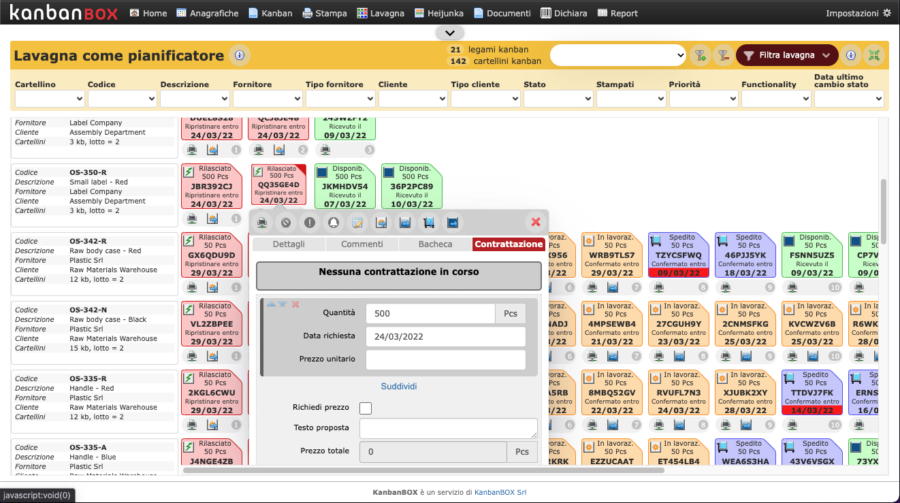Click the remove filter funnel icon
Viewport: 900px width, 503px height.
tap(722, 56)
